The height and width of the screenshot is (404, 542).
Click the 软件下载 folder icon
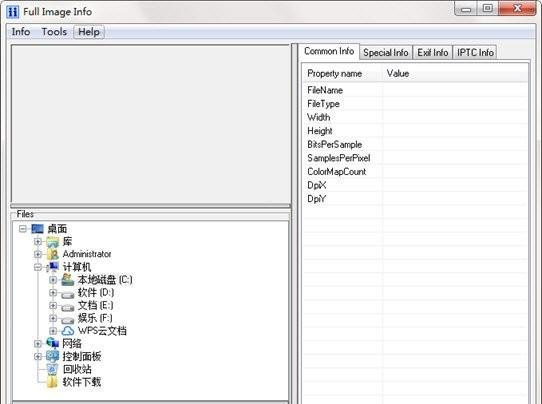coord(53,382)
